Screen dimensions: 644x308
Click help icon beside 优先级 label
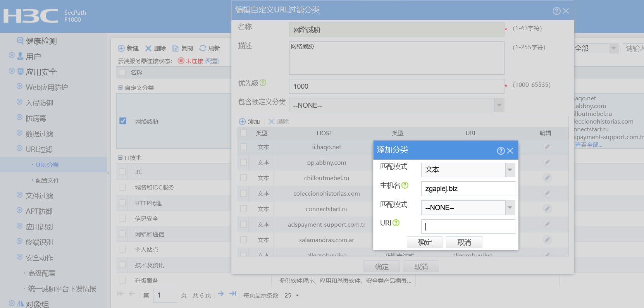263,83
